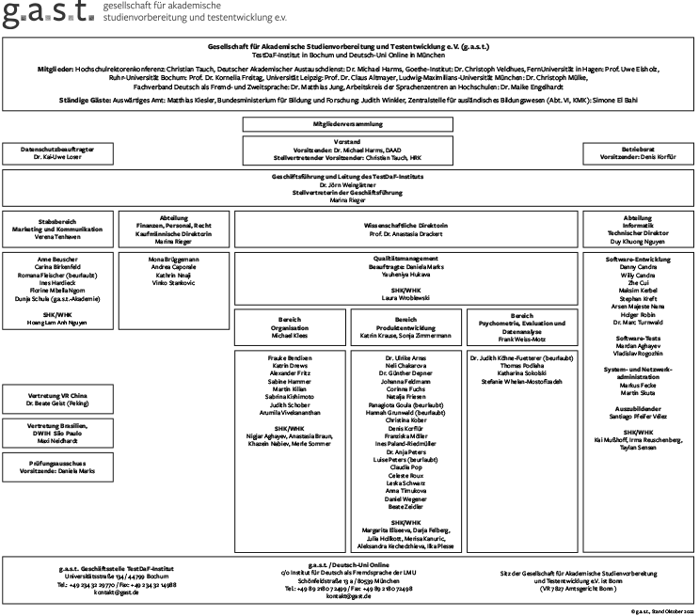Image resolution: width=699 pixels, height=616 pixels.
Task: Click the name "Beate Zeidler"
Action: (405, 507)
